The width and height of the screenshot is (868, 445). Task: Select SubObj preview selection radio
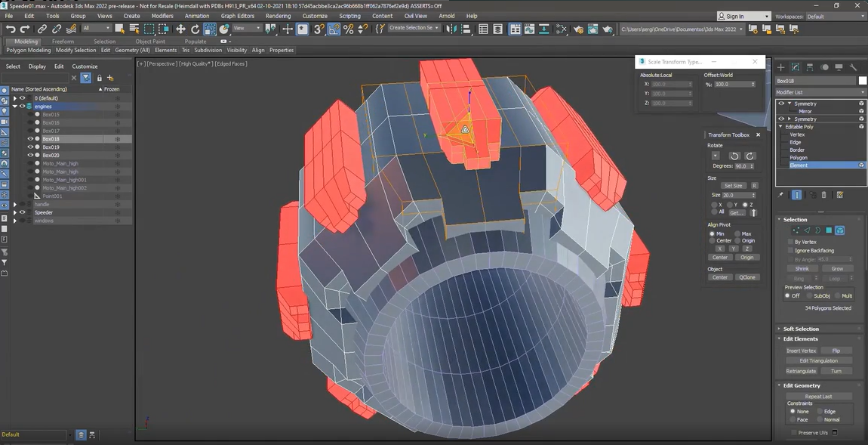809,296
